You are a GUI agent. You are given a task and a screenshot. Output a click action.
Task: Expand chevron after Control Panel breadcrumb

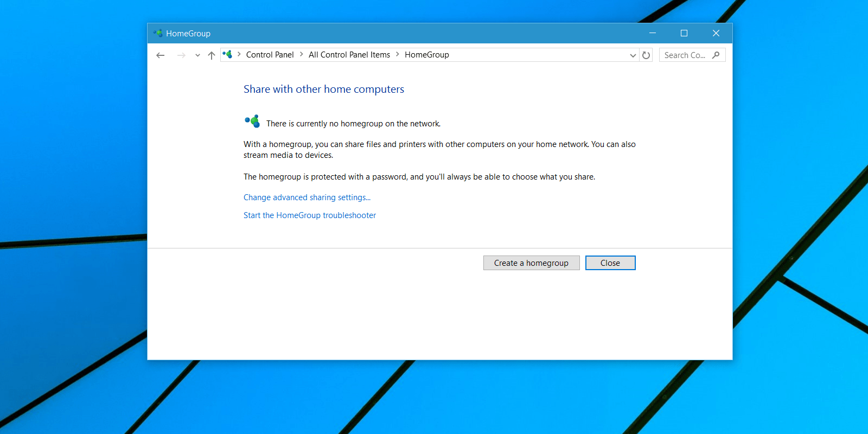302,54
